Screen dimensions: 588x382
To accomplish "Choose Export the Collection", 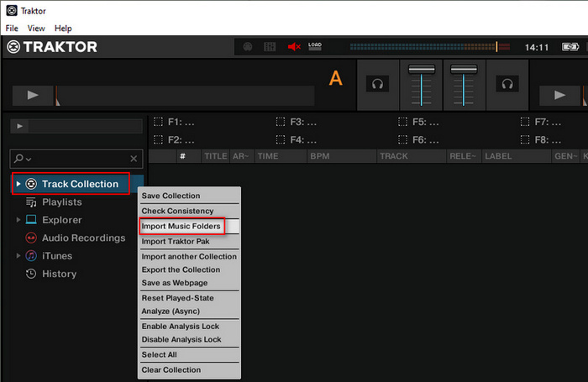I will coord(189,269).
